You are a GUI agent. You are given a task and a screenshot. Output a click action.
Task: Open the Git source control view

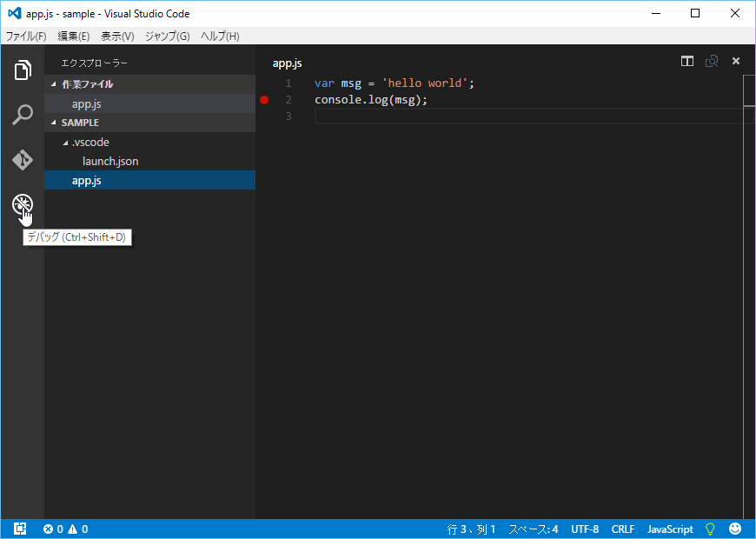tap(23, 160)
